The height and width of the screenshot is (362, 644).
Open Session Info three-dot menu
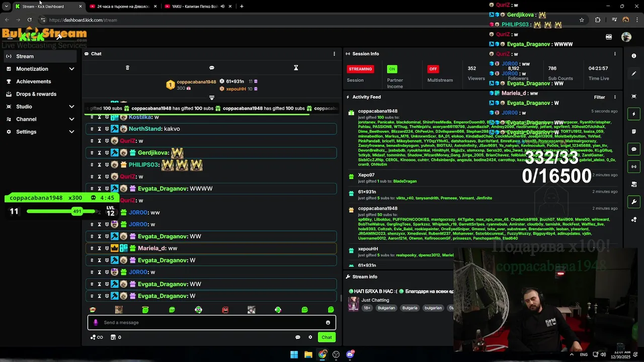615,54
